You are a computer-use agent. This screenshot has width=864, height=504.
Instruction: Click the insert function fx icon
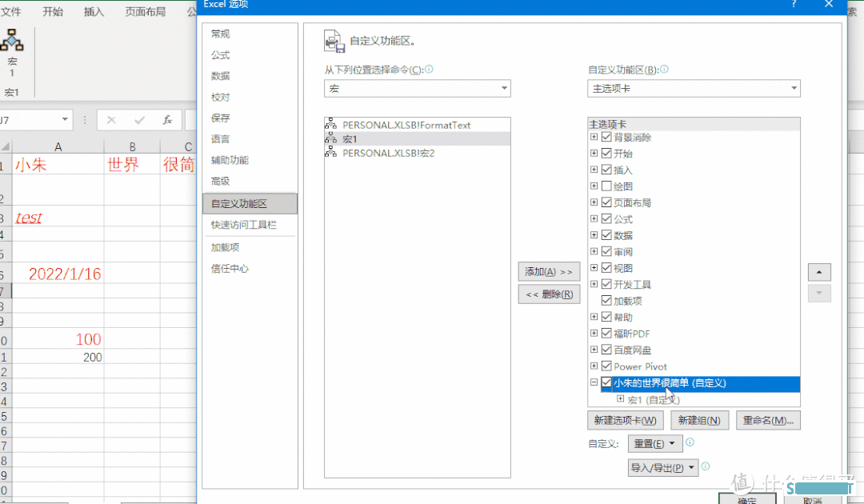(167, 119)
